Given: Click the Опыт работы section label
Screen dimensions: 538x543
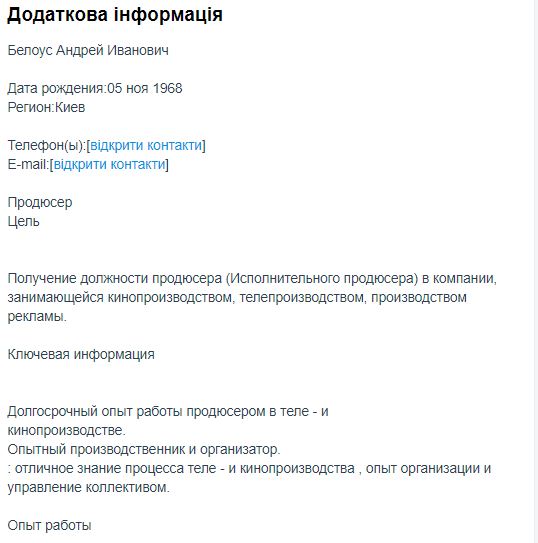Looking at the screenshot, I should 49,525.
